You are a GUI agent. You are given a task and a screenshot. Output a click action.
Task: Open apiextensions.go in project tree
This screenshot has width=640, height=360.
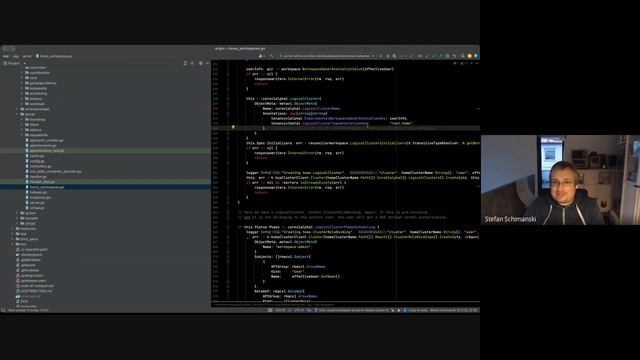click(x=41, y=145)
